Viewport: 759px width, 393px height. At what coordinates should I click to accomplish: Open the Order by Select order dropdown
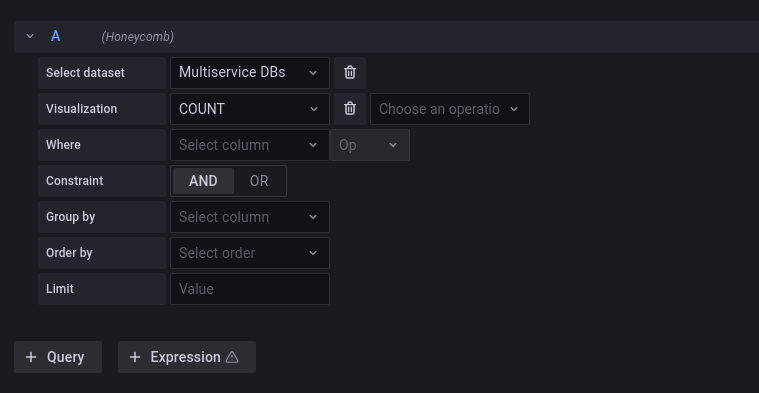point(250,253)
